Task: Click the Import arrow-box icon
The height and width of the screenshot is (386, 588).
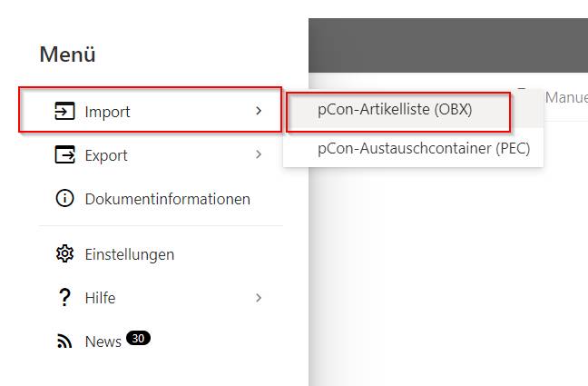Action: point(64,111)
